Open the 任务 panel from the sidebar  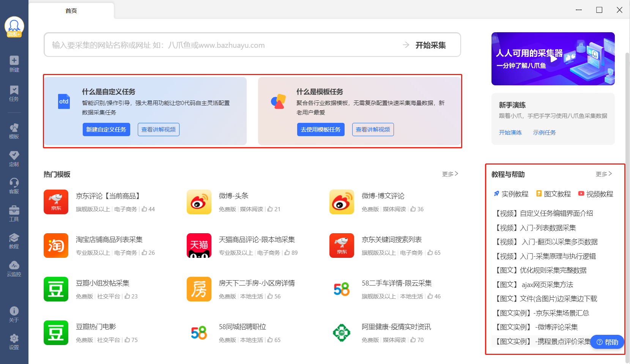pyautogui.click(x=14, y=93)
